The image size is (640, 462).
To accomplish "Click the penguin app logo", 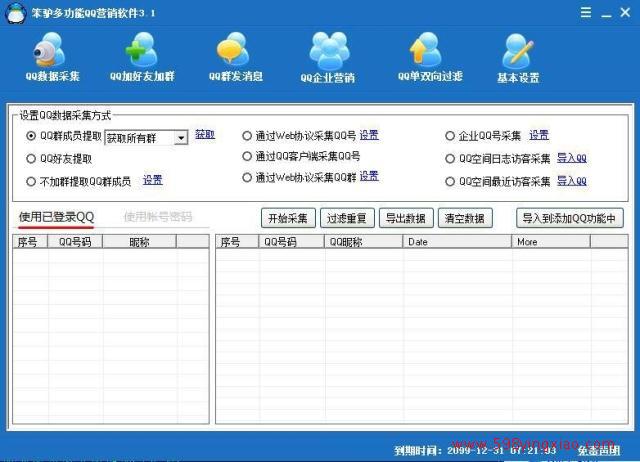I will 16,13.
